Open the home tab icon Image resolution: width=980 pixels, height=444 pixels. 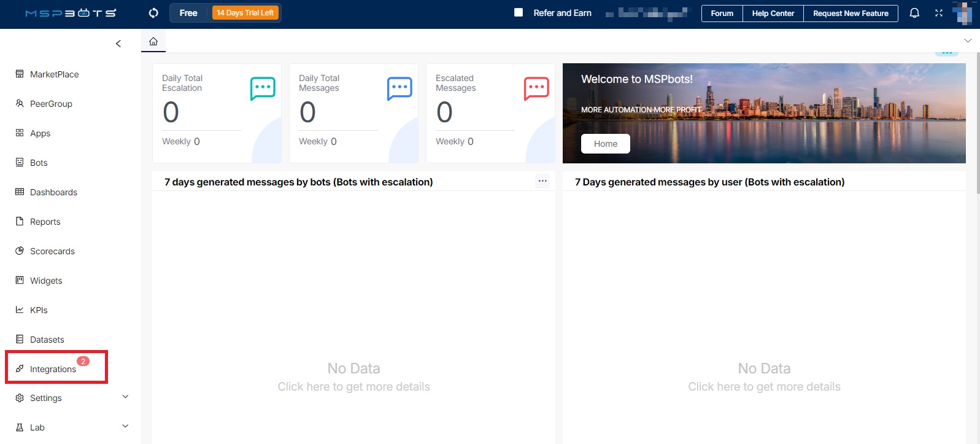coord(153,41)
